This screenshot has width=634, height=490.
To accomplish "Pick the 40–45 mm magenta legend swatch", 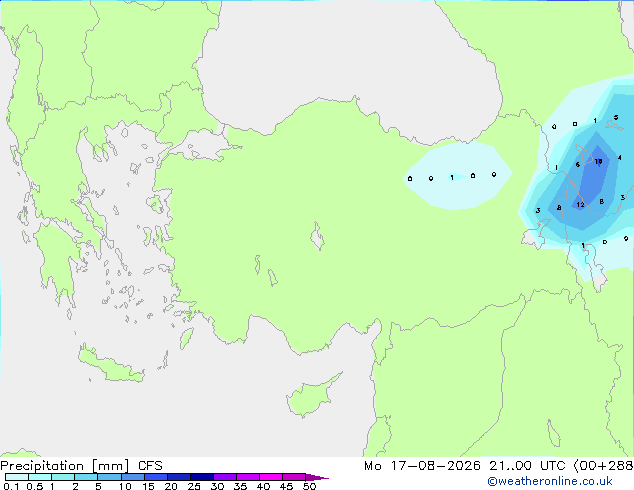I will [271, 477].
